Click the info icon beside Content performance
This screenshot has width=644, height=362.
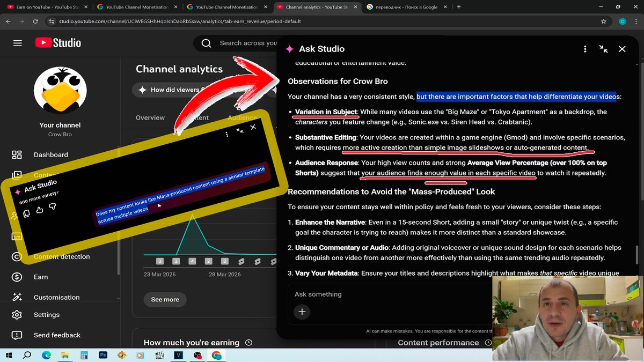click(487, 342)
